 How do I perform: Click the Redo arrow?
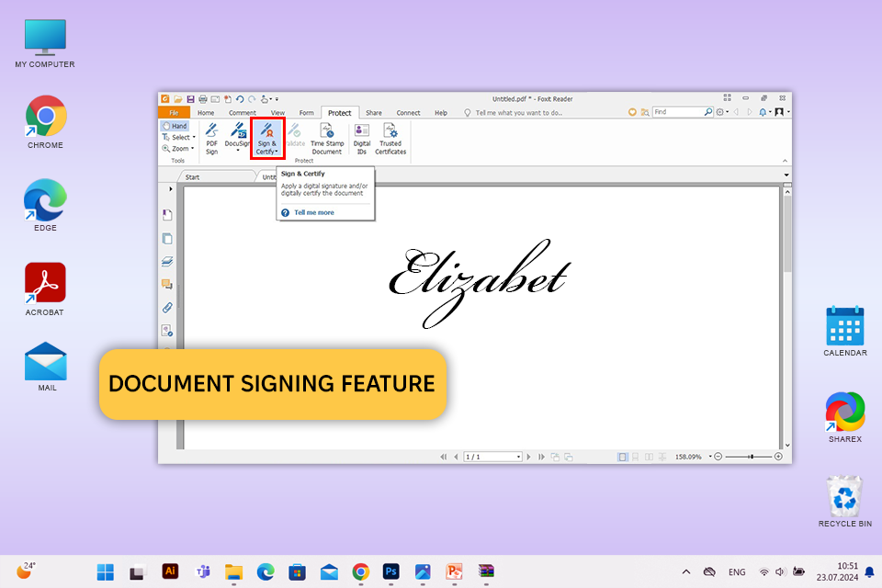click(x=252, y=99)
